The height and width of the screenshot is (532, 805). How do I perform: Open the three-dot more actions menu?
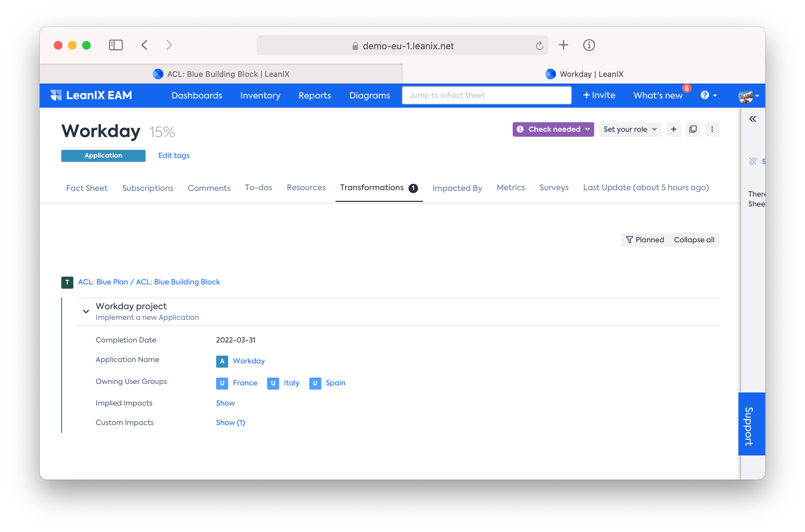(712, 129)
